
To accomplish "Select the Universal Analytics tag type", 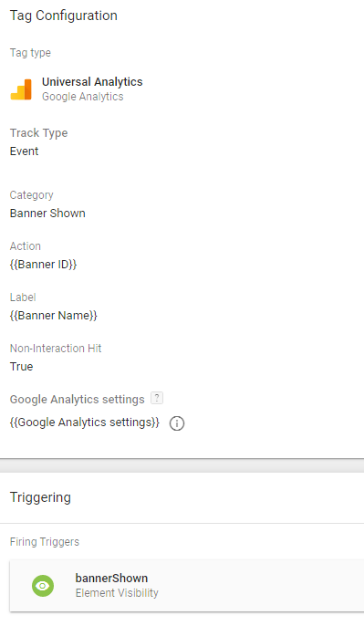I will pyautogui.click(x=92, y=82).
